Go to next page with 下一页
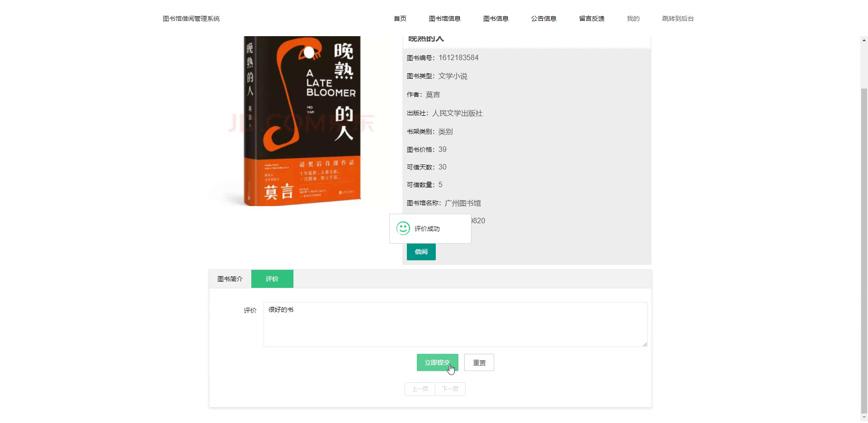 coord(450,389)
